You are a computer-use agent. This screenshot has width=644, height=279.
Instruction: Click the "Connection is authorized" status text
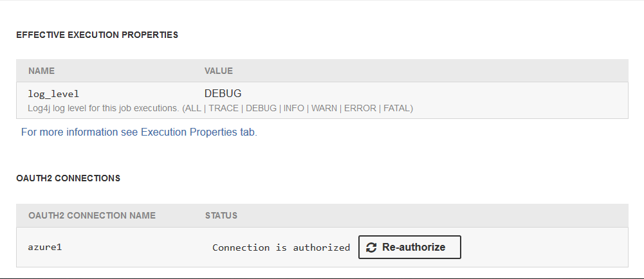pyautogui.click(x=281, y=248)
